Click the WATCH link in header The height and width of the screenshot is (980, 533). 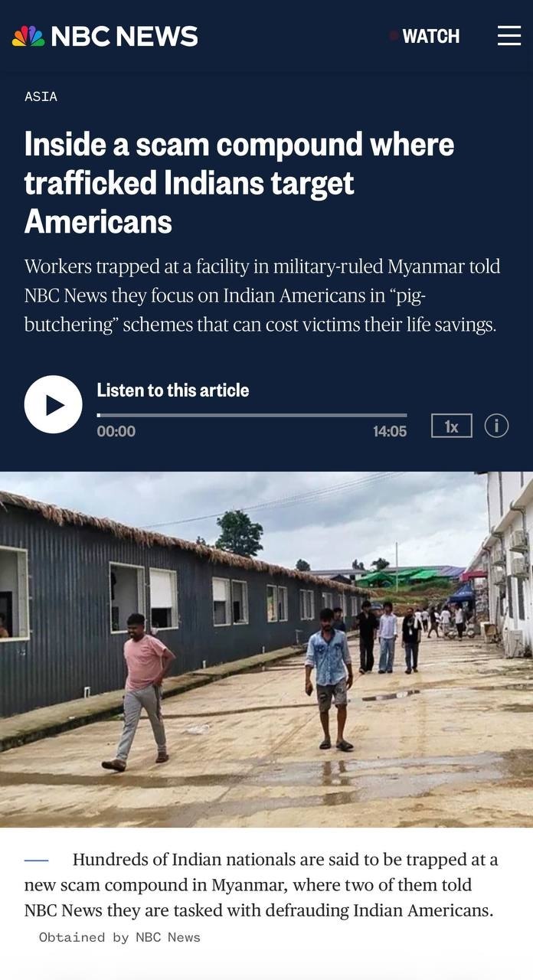[x=431, y=36]
